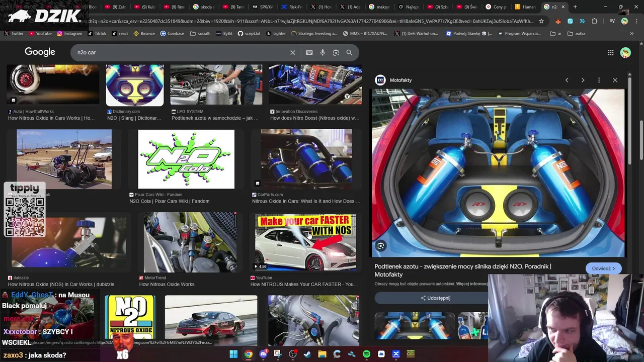Show previous image in preview panel
The width and height of the screenshot is (644, 362).
(567, 80)
